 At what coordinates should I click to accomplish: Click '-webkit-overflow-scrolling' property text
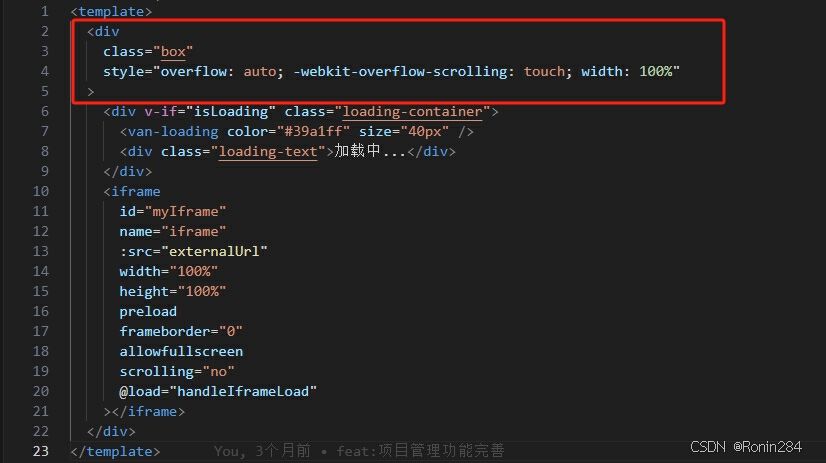[400, 71]
